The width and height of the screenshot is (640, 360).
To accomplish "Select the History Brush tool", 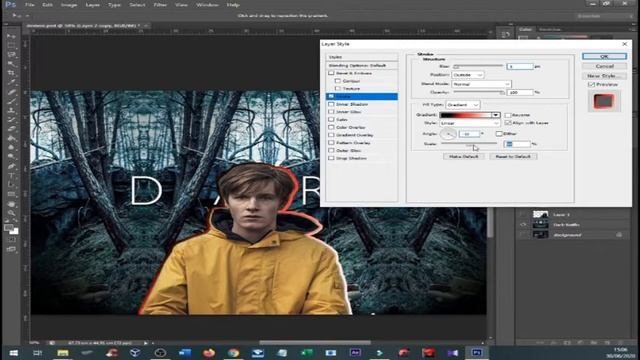I will tap(11, 120).
